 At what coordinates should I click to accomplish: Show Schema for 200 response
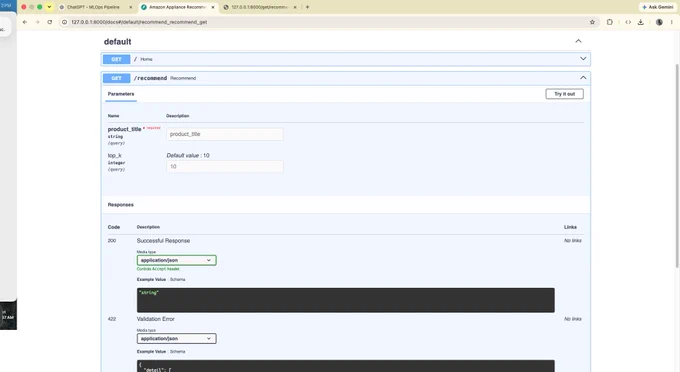pos(177,280)
